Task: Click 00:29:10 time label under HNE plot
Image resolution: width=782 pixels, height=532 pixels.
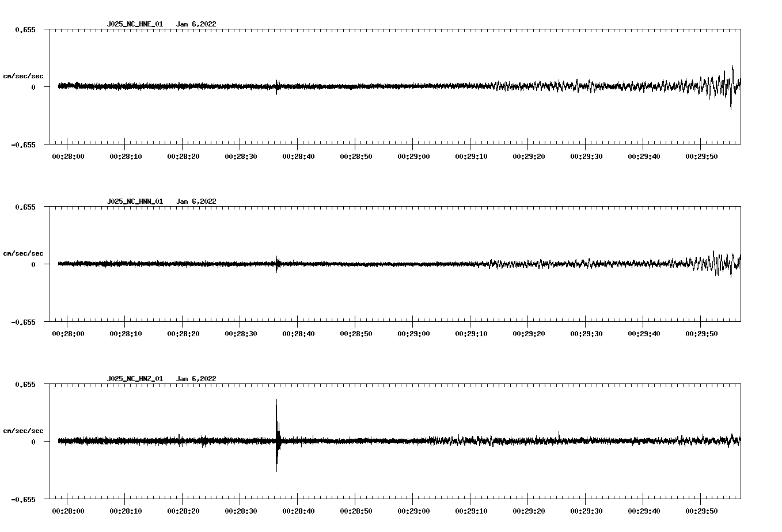Action: point(471,156)
